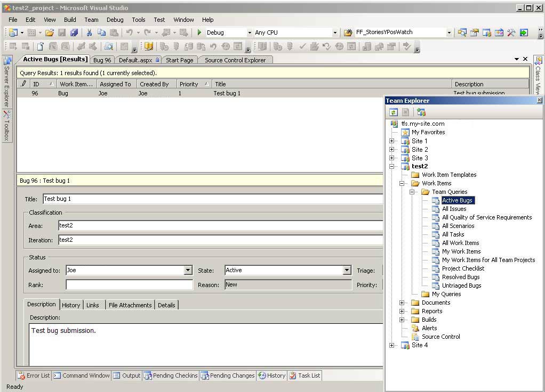Switch to the Bug 96 tab
The image size is (545, 392).
(x=102, y=60)
